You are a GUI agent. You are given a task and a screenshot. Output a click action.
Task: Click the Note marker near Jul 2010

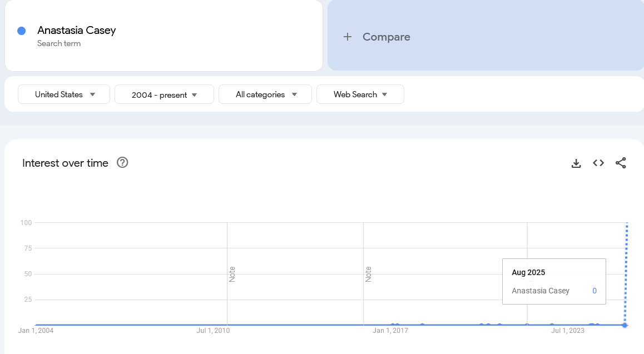click(232, 274)
